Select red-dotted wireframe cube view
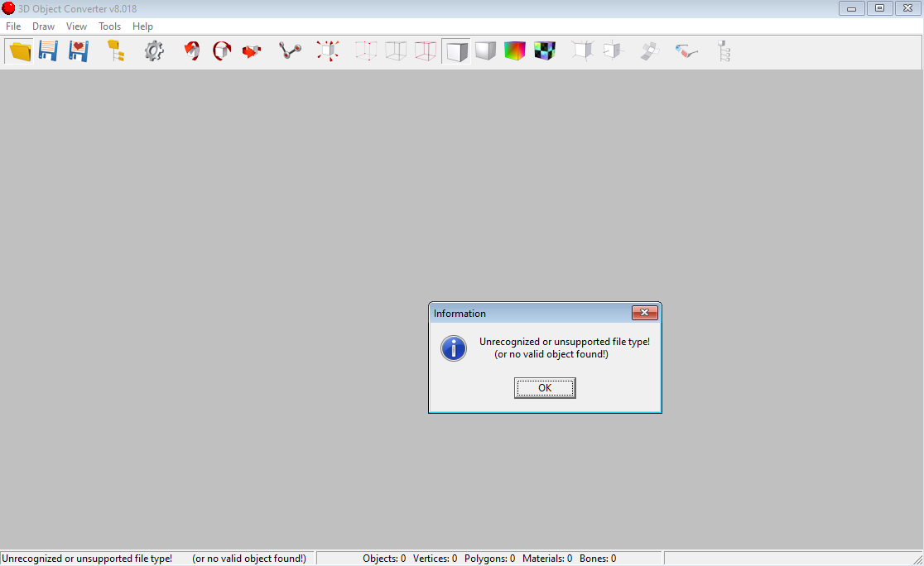The width and height of the screenshot is (924, 566). (x=365, y=51)
